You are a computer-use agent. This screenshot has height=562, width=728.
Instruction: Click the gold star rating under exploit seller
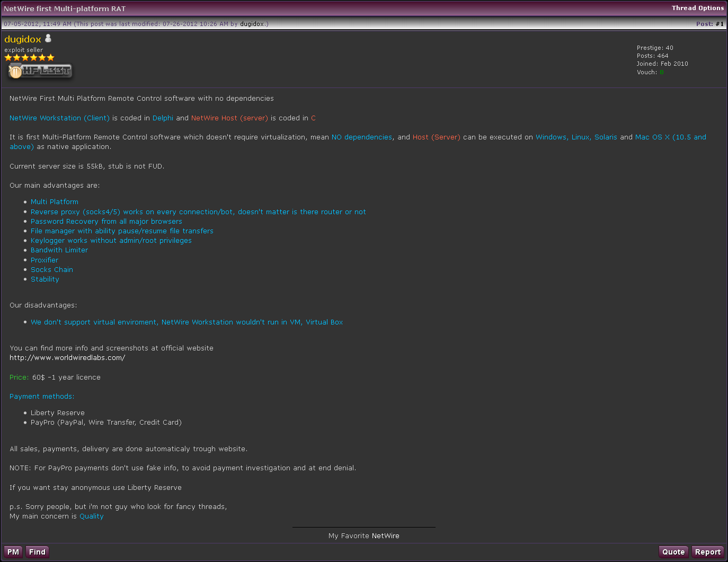[x=30, y=57]
